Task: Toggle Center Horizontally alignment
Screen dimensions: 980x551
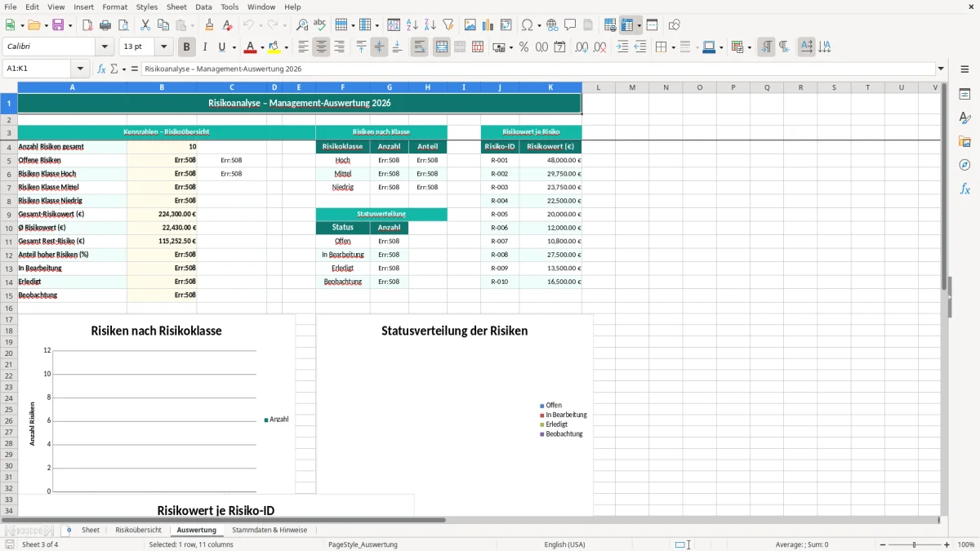Action: tap(321, 47)
